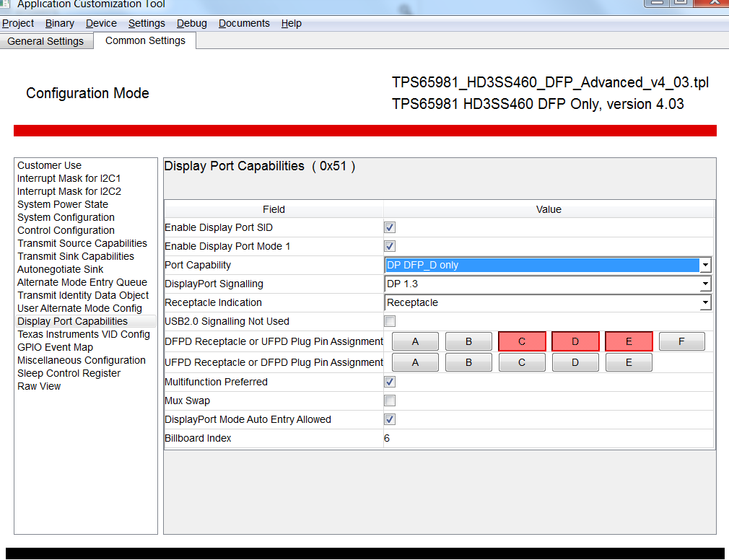
Task: Toggle pin B in DFPD Receptacle row
Action: (x=468, y=341)
